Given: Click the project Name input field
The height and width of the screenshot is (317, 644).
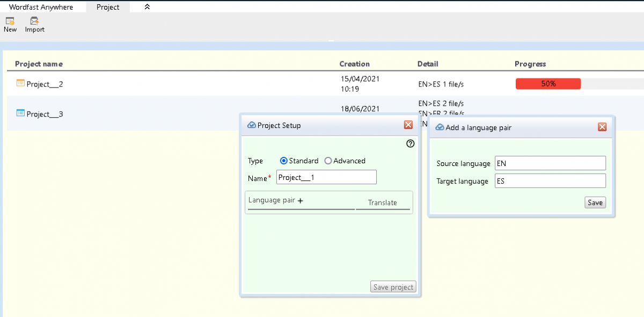Looking at the screenshot, I should tap(326, 177).
